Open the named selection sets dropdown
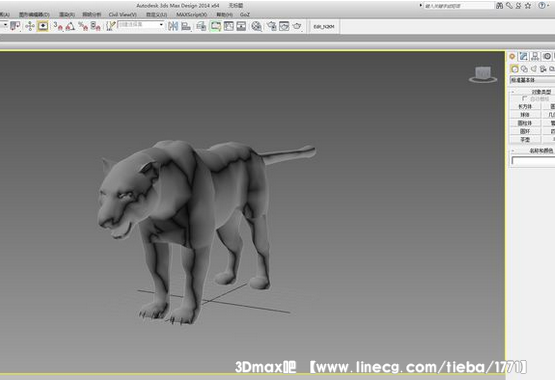 click(x=141, y=24)
